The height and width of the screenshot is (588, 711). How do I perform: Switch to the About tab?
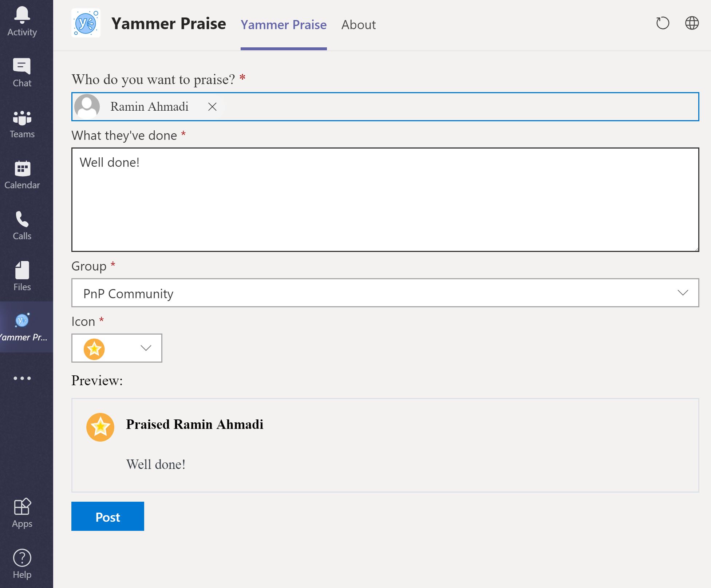click(358, 25)
